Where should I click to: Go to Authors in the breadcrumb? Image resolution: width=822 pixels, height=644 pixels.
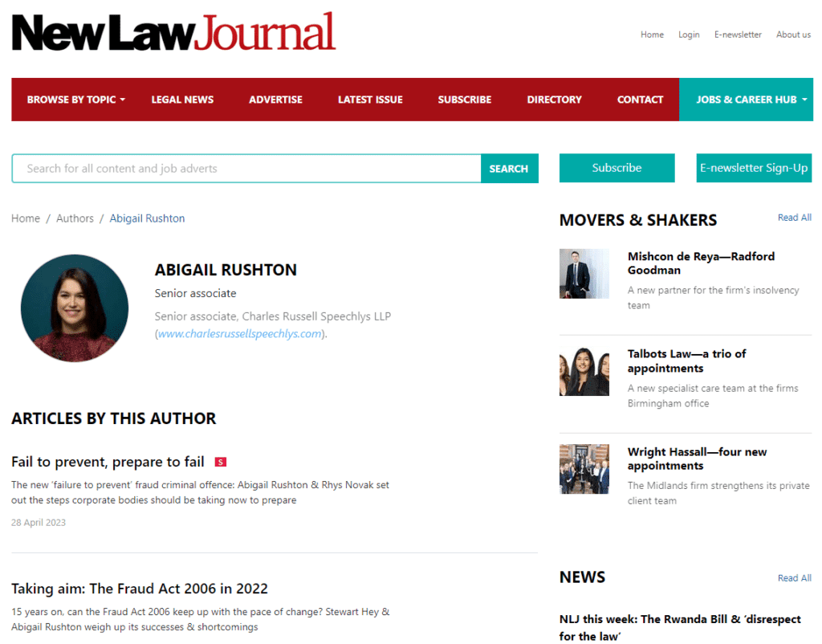[x=75, y=218]
